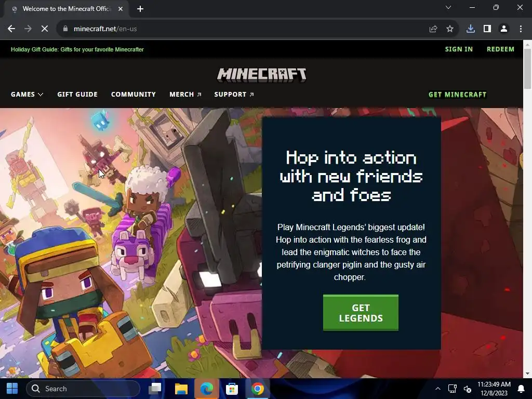Click the hero heading Hop into action
532x399 pixels.
click(351, 177)
